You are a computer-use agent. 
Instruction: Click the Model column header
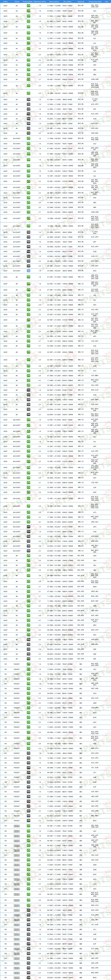16,2
